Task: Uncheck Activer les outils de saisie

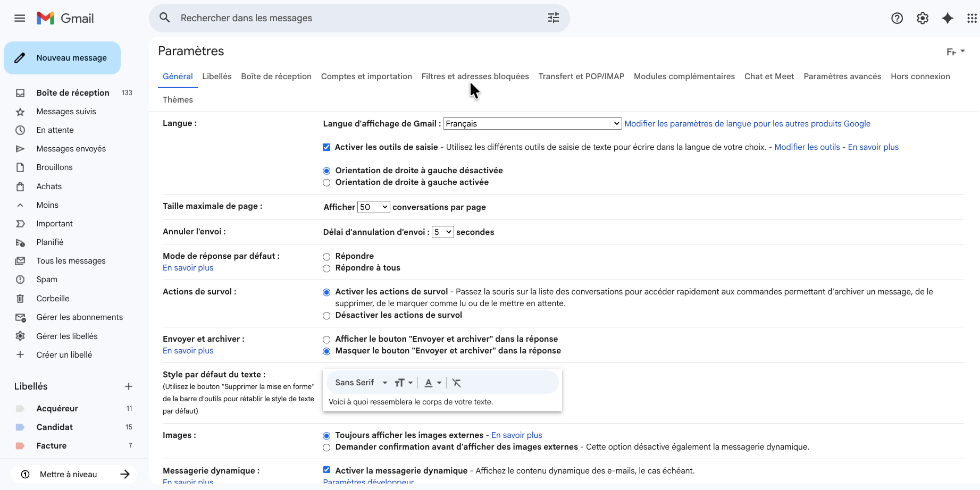Action: click(x=326, y=147)
